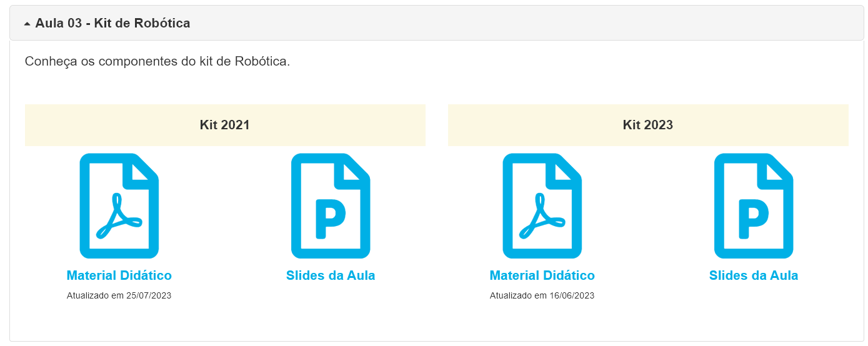Screen dimensions: 868x346
Task: Open Material Didático link under Kit 2021
Action: [119, 275]
